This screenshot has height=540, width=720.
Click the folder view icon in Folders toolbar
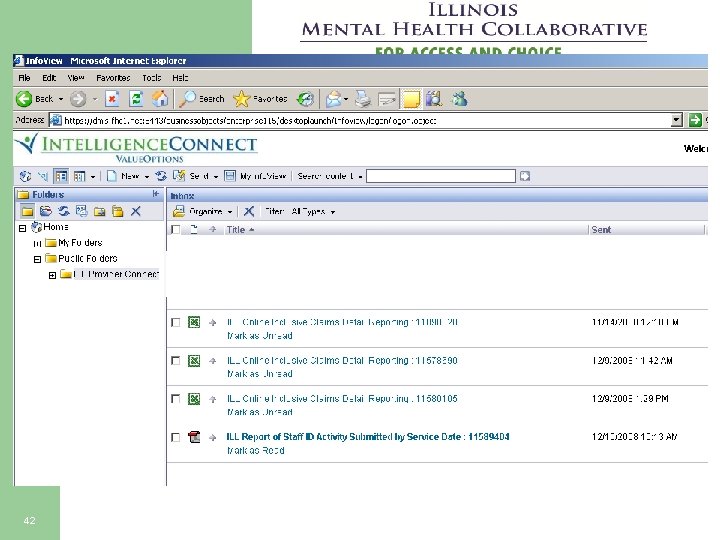(x=28, y=211)
